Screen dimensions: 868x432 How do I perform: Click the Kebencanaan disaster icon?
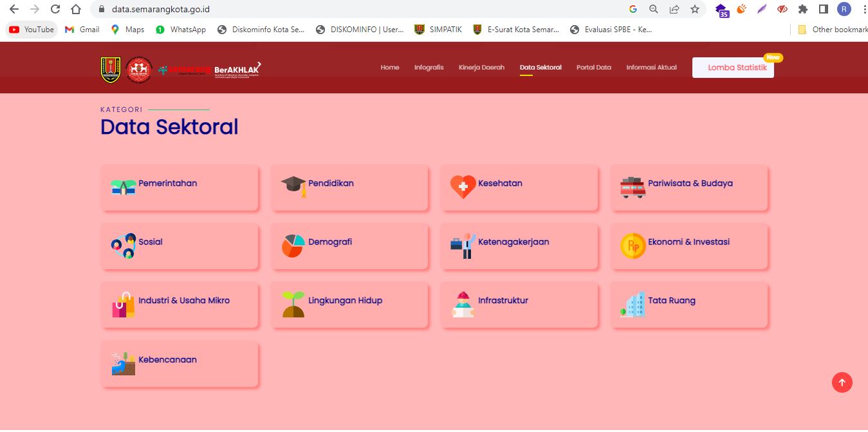click(123, 363)
